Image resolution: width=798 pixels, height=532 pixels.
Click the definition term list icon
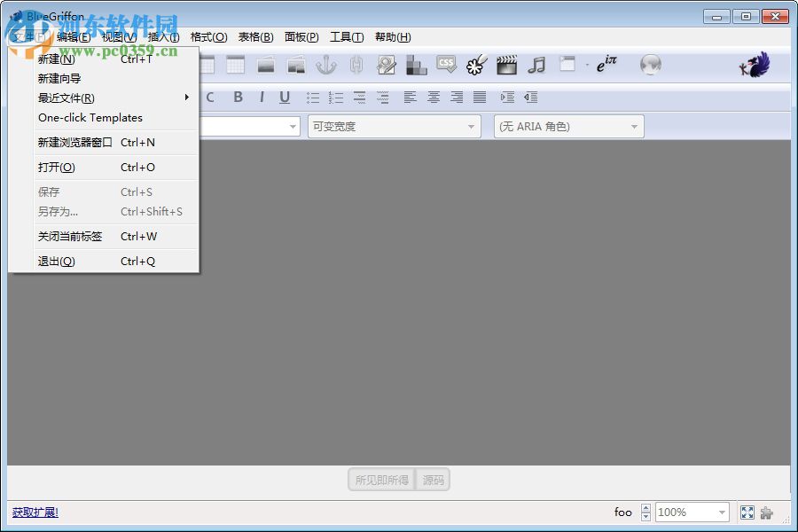(x=359, y=98)
